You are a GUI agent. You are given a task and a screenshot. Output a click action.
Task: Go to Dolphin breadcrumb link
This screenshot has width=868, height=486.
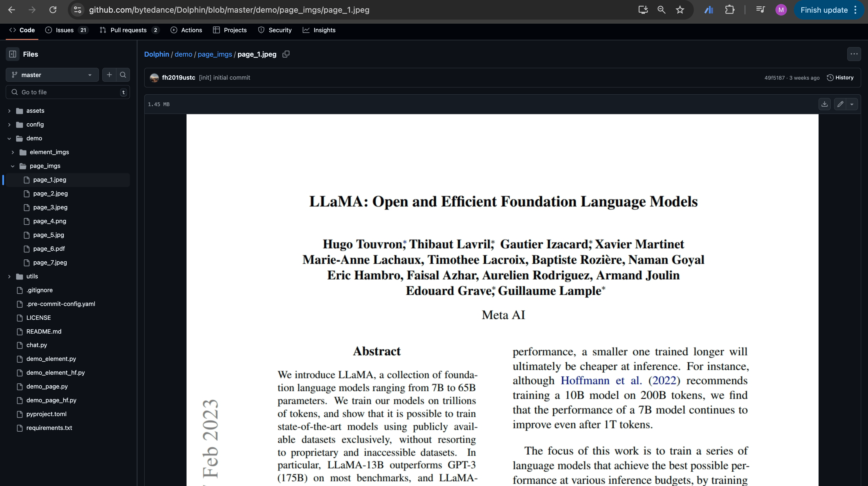[157, 54]
